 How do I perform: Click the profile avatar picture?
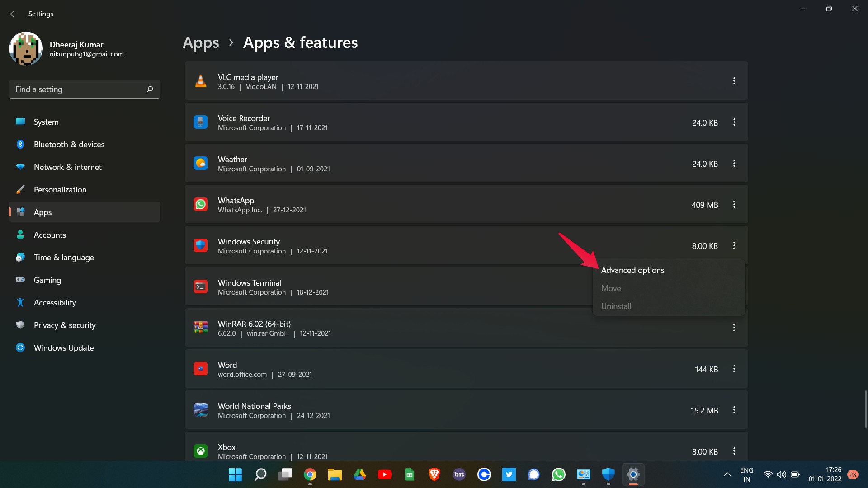tap(26, 49)
